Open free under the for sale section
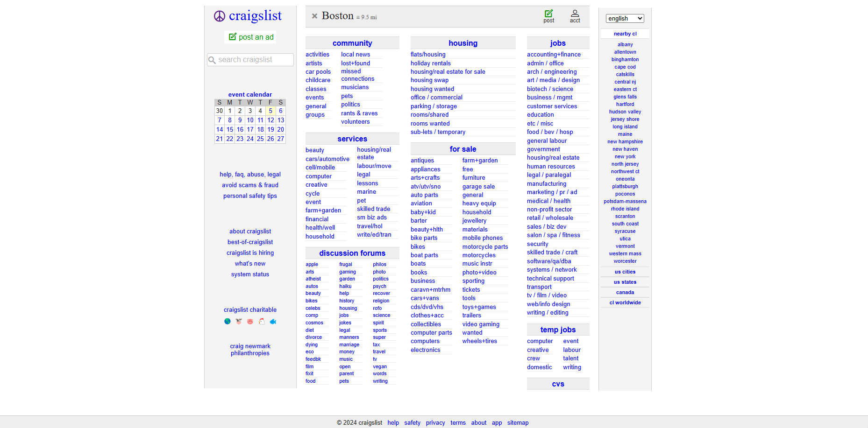This screenshot has height=428, width=868. (467, 169)
